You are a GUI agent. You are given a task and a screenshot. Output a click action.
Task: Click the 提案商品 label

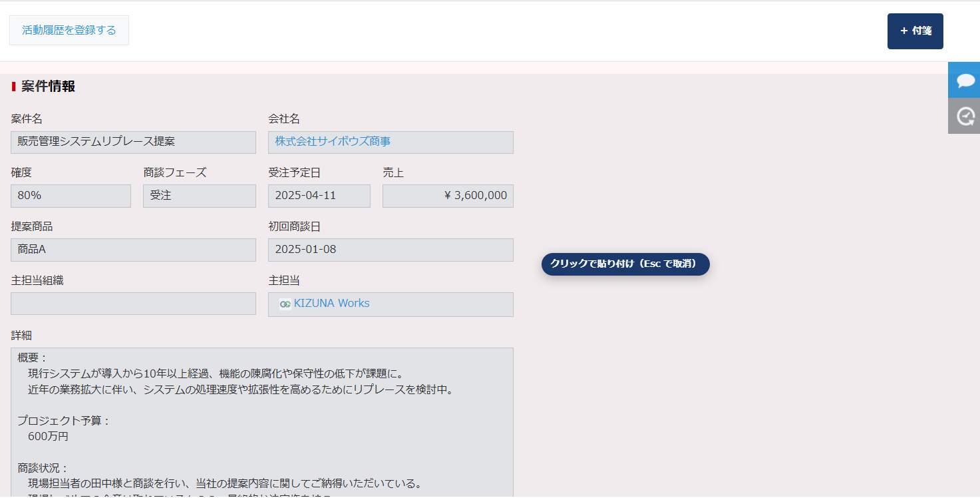pyautogui.click(x=32, y=226)
